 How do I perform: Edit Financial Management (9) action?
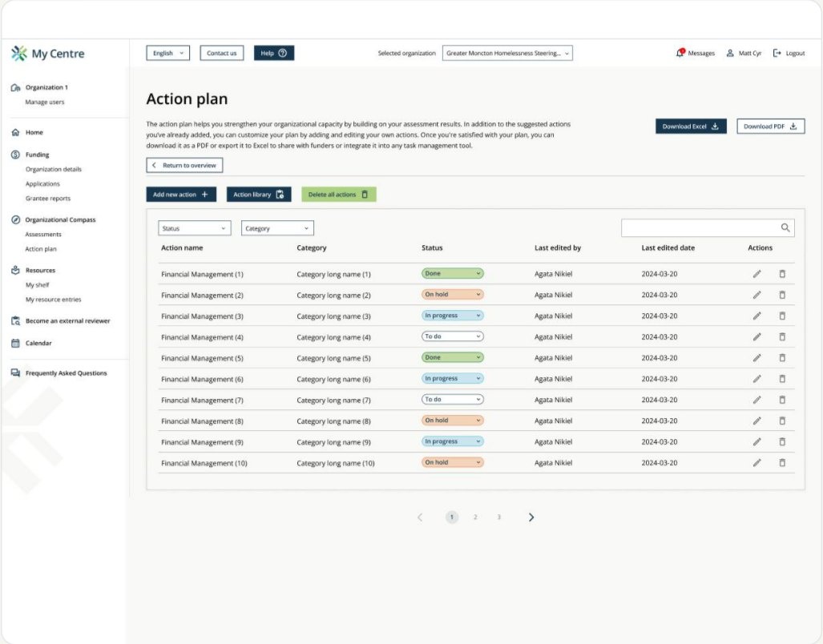pyautogui.click(x=756, y=441)
